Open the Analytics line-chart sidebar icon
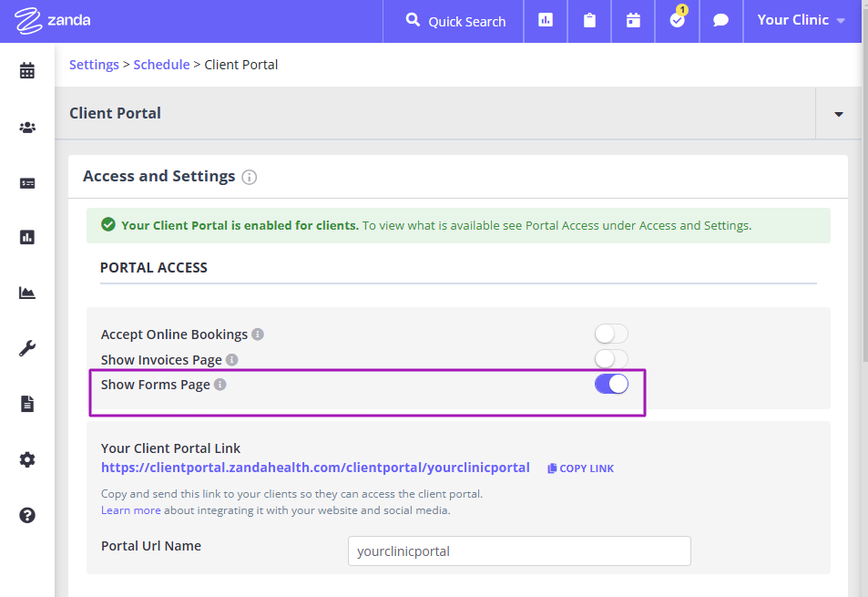The image size is (868, 597). pos(26,293)
